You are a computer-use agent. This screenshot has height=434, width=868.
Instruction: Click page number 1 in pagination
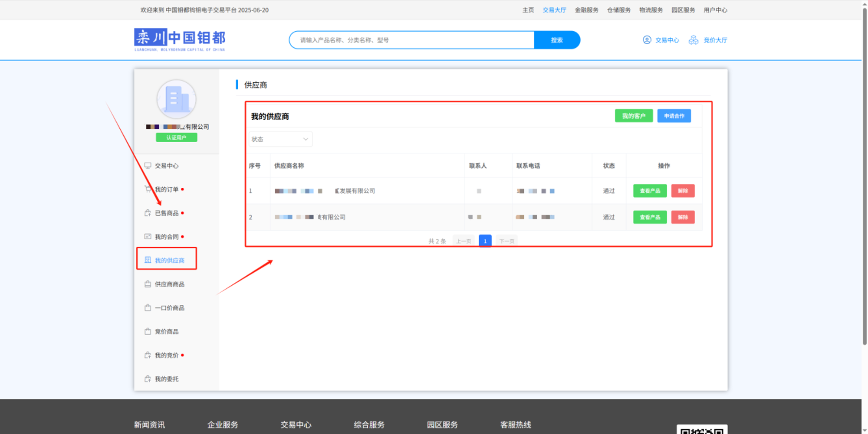485,241
